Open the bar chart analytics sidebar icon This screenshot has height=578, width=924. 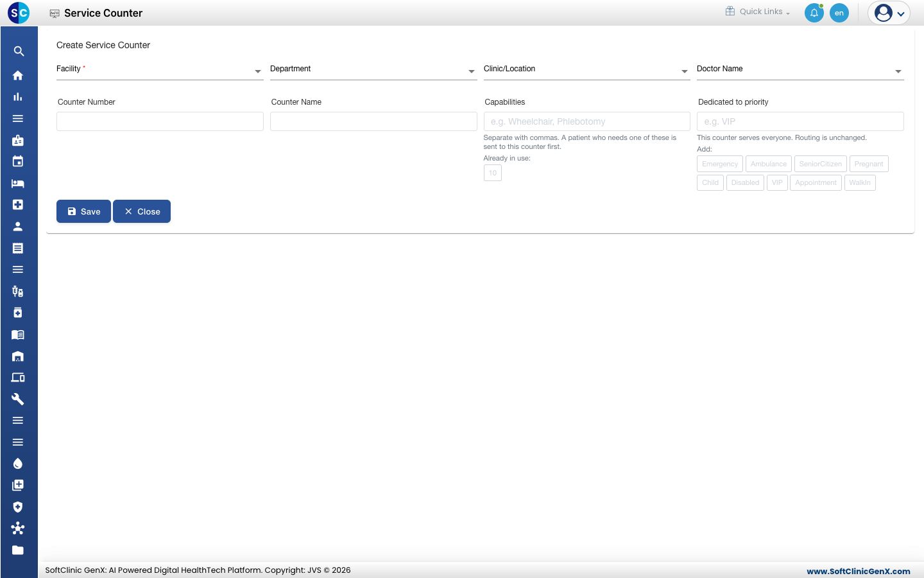point(18,97)
